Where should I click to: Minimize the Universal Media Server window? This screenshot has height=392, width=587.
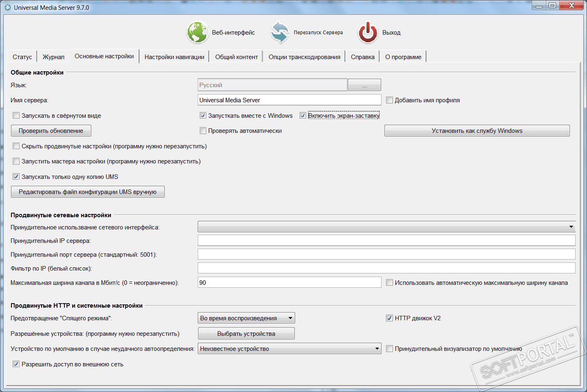[x=539, y=6]
